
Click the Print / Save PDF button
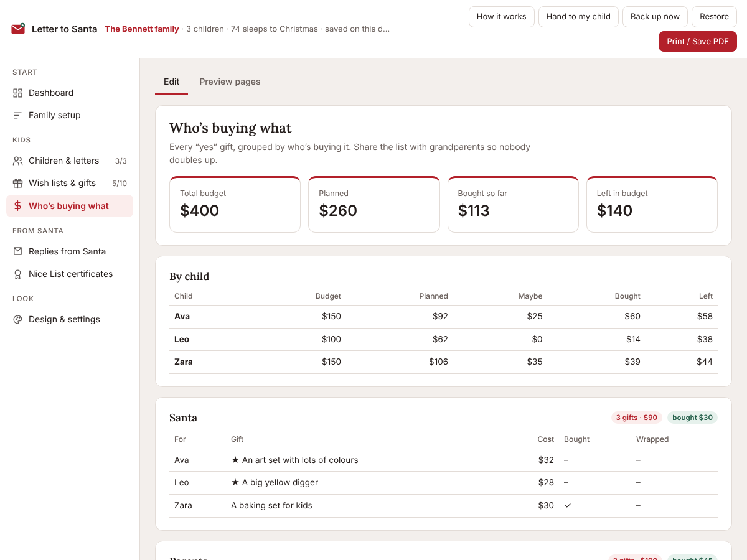698,41
